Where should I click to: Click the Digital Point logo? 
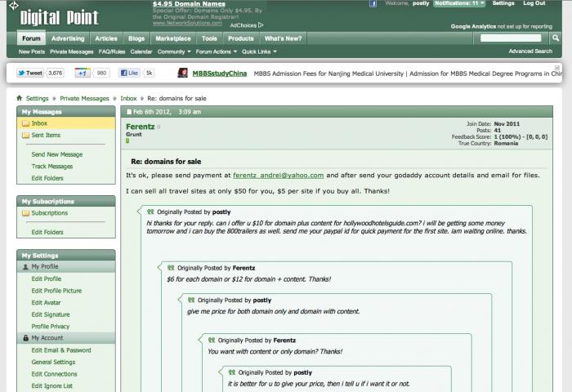pyautogui.click(x=59, y=17)
